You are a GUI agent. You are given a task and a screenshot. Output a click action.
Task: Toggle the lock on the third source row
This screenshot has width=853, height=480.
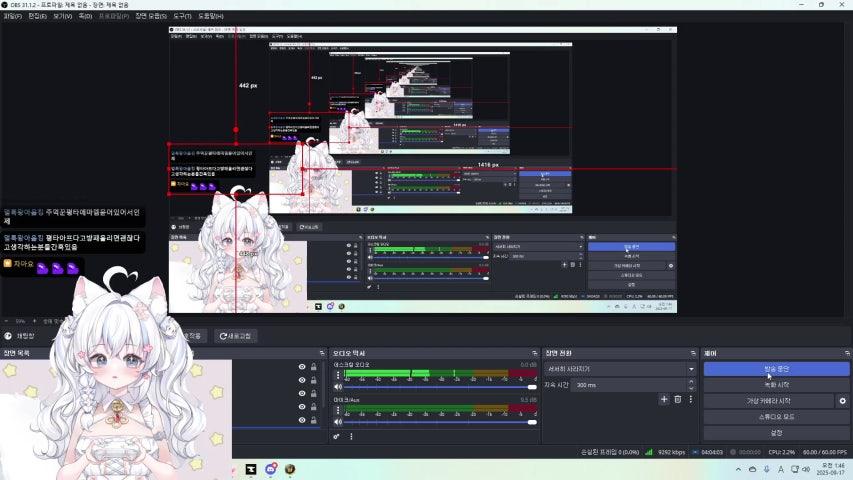[314, 393]
